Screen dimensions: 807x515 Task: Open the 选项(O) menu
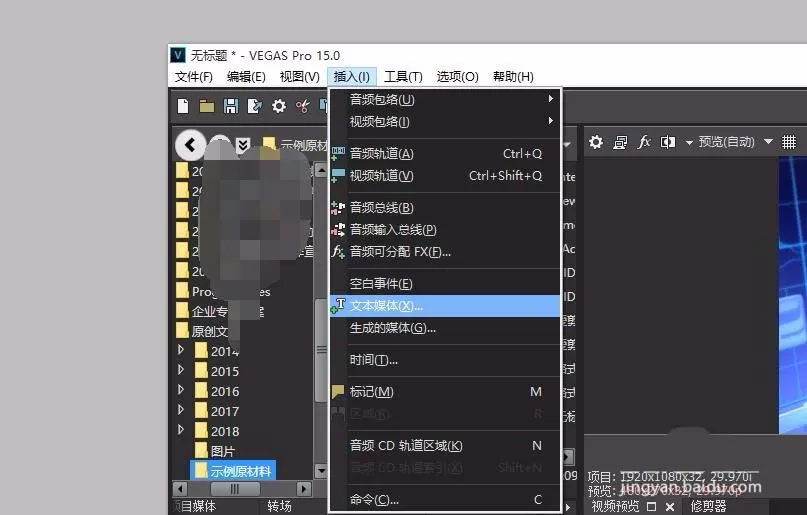click(457, 77)
